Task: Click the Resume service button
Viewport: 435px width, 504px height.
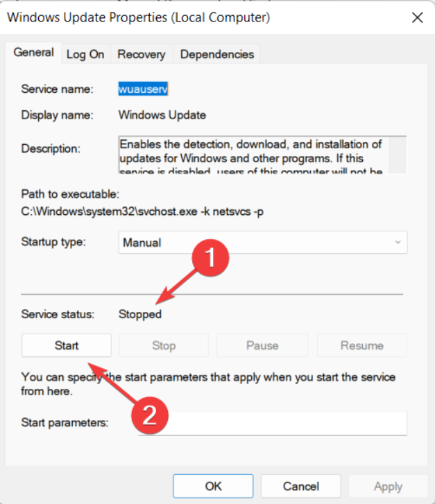Action: click(361, 345)
